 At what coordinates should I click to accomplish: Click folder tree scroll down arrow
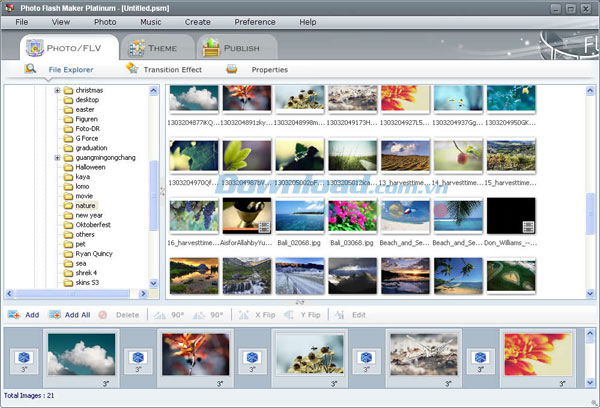pos(153,283)
